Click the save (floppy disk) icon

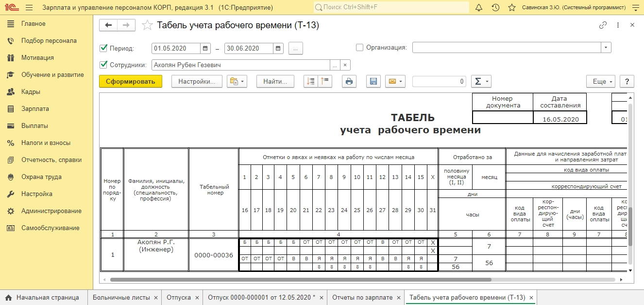point(373,82)
